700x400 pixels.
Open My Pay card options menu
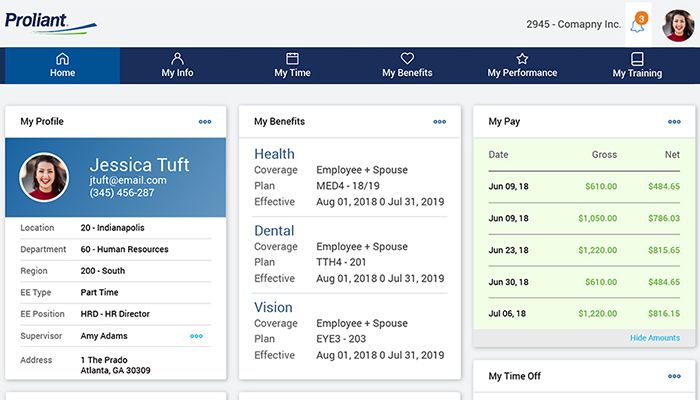pos(674,122)
